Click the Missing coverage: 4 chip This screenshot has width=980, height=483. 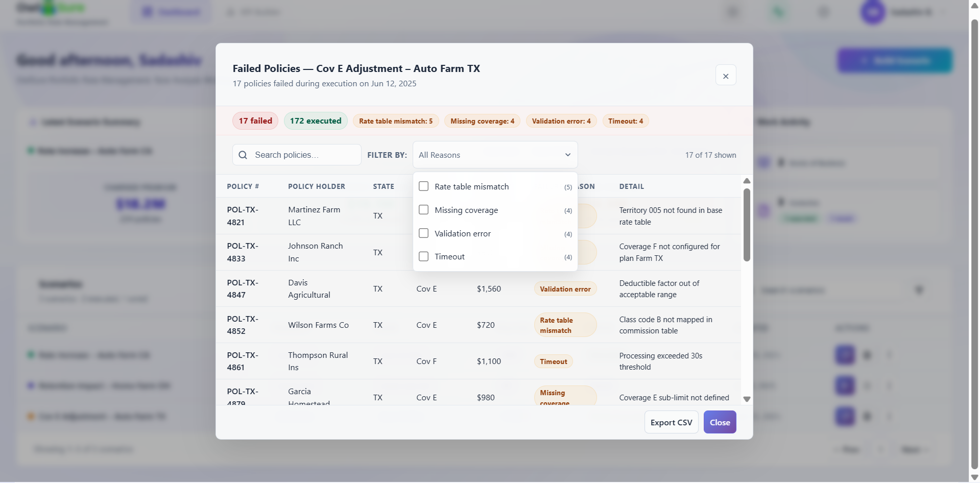click(482, 121)
